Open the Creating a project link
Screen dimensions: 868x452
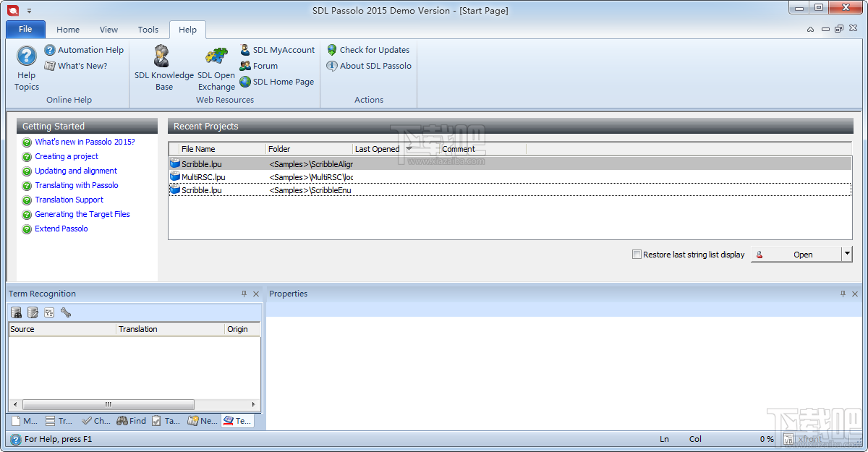[67, 156]
